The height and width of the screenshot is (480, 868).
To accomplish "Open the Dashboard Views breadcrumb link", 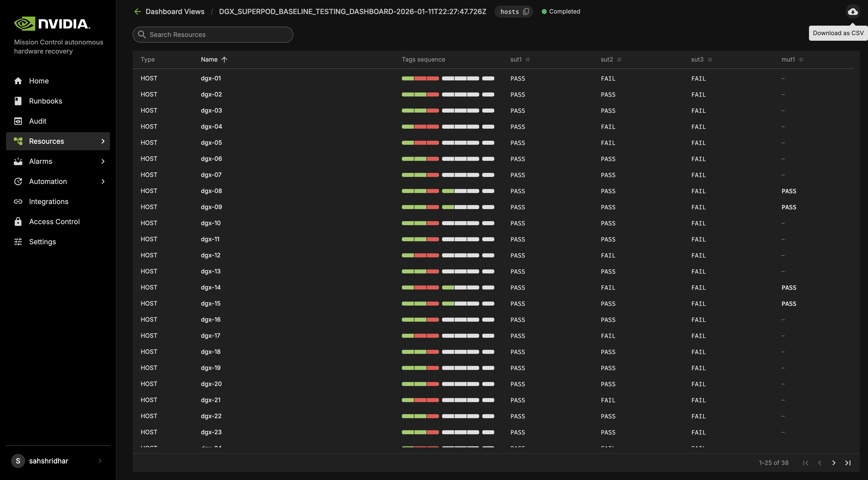I will tap(175, 12).
